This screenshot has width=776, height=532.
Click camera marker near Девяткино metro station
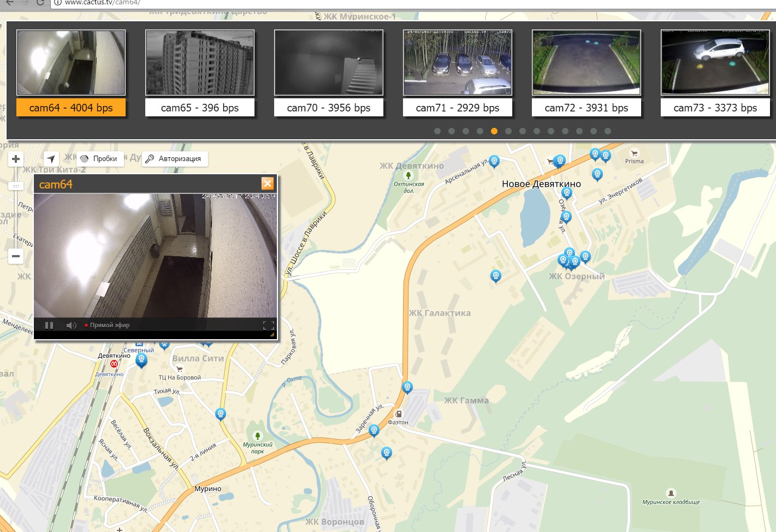click(x=141, y=359)
